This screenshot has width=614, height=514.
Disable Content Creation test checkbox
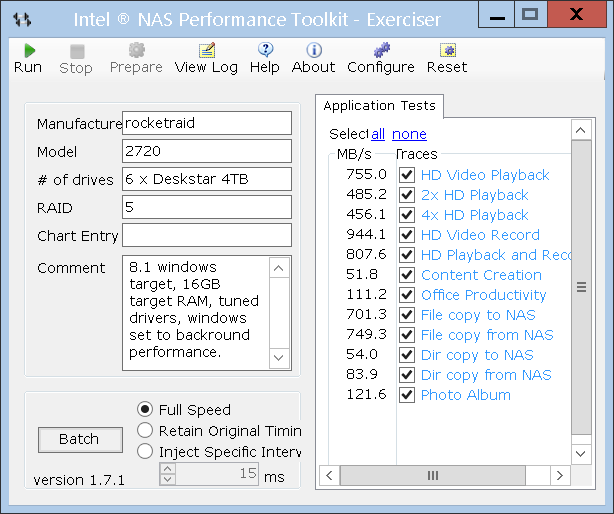click(x=407, y=275)
